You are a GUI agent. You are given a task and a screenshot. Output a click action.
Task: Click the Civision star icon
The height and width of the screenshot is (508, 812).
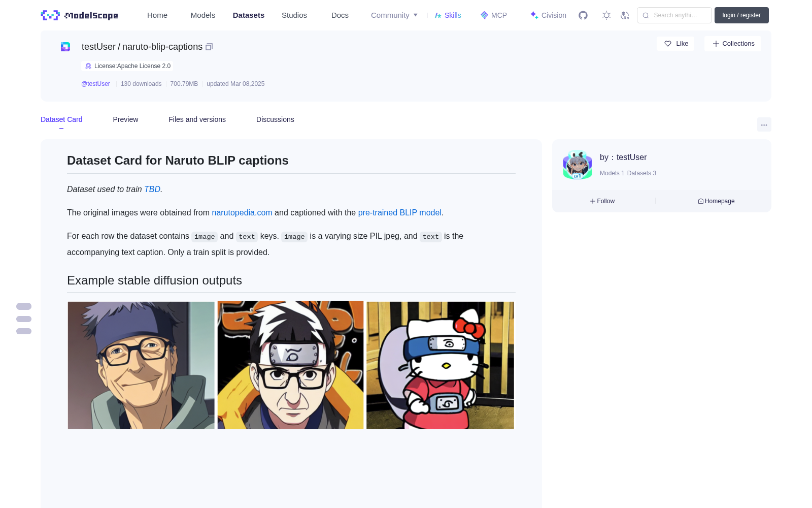pos(534,15)
